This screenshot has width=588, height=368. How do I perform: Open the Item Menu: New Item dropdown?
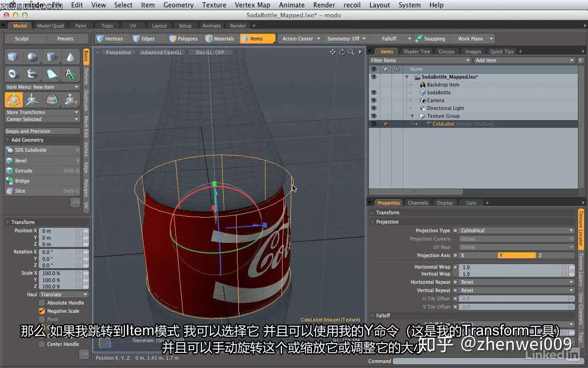pyautogui.click(x=42, y=87)
